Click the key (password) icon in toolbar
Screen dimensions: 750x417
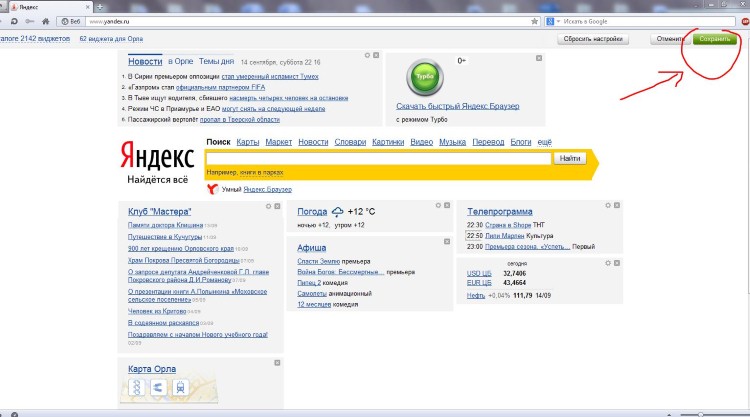[x=30, y=21]
